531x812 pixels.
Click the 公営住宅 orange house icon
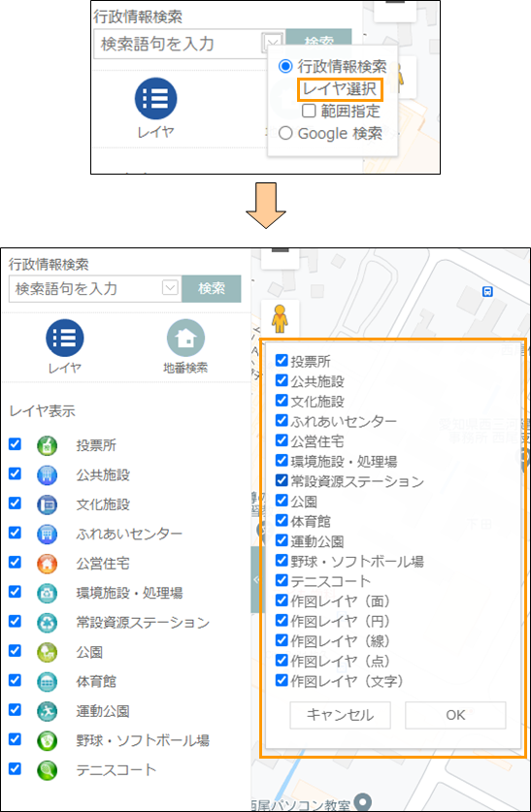(x=47, y=564)
